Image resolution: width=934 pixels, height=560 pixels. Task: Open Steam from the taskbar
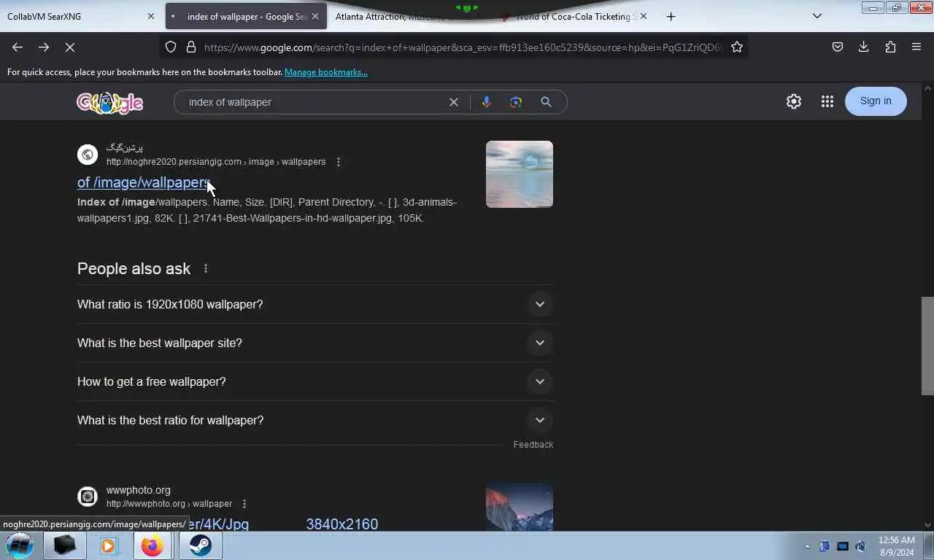click(201, 545)
